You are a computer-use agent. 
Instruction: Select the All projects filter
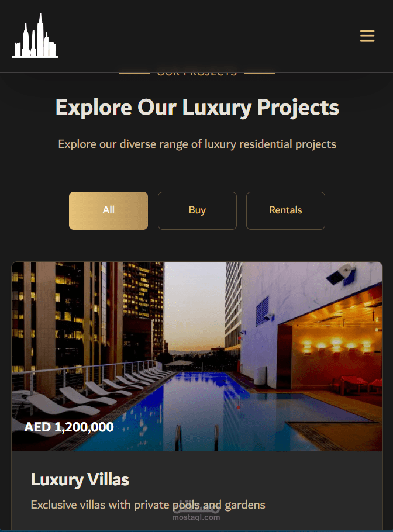[108, 210]
